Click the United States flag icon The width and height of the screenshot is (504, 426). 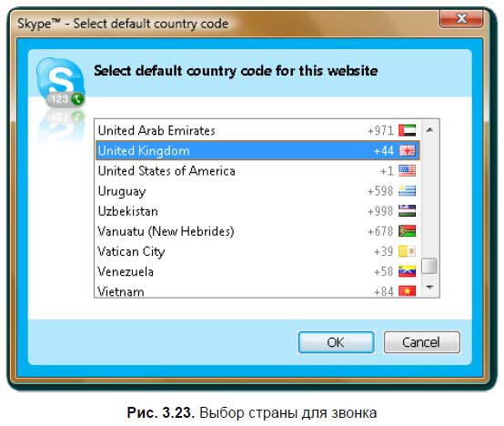[x=407, y=171]
